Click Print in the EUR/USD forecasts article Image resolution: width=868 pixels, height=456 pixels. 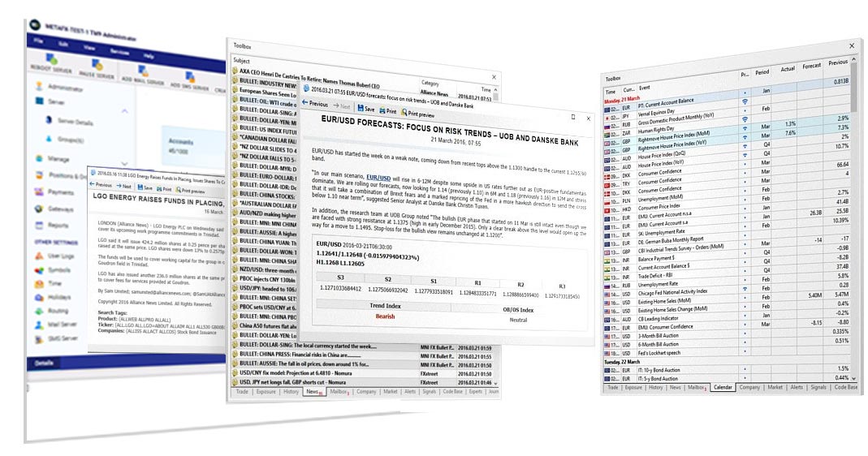point(388,111)
